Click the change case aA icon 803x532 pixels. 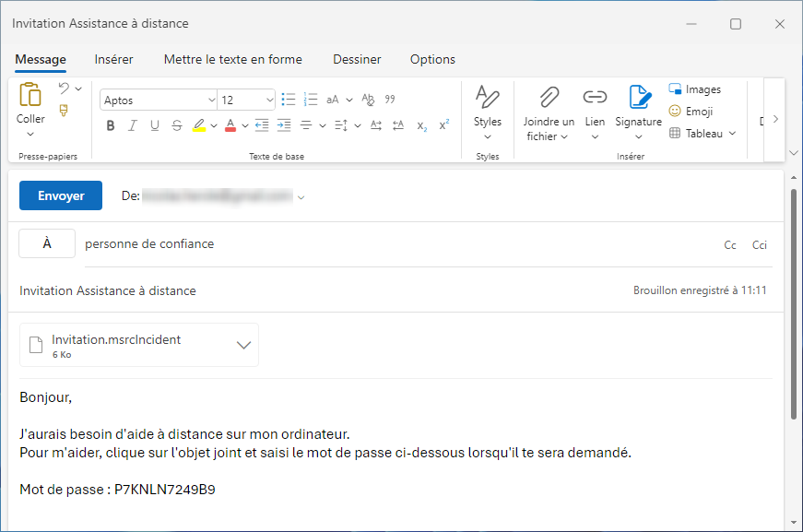[x=333, y=100]
